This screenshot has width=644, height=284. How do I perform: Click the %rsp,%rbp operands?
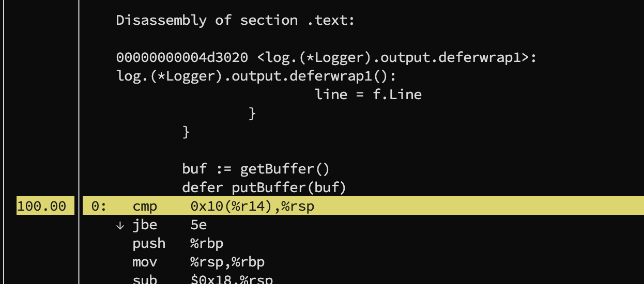[x=227, y=262]
